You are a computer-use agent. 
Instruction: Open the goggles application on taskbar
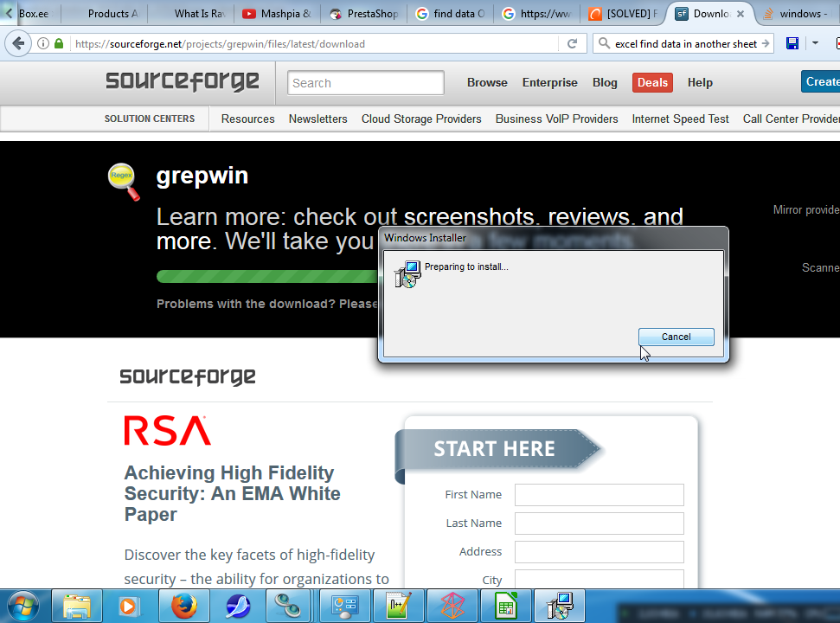point(291,607)
